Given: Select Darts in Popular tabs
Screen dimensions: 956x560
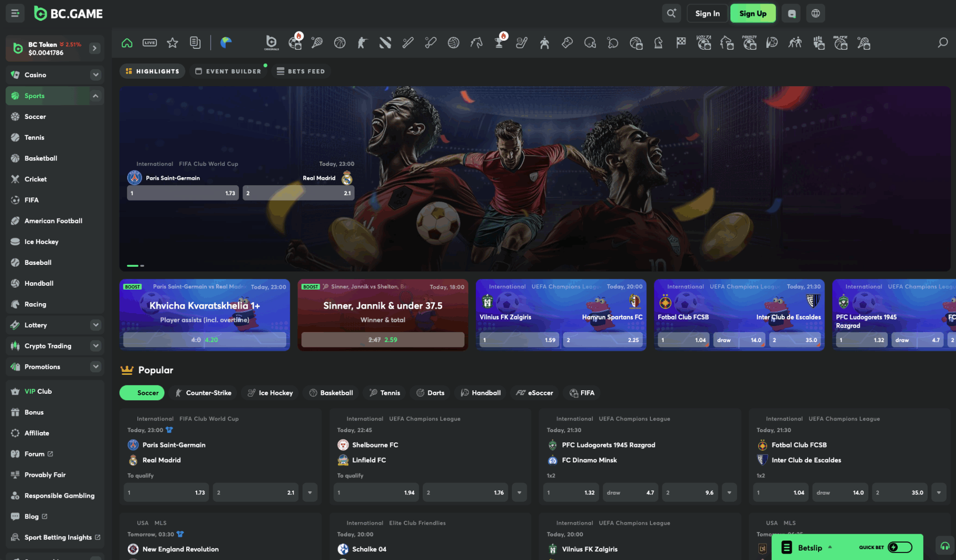Looking at the screenshot, I should [430, 393].
